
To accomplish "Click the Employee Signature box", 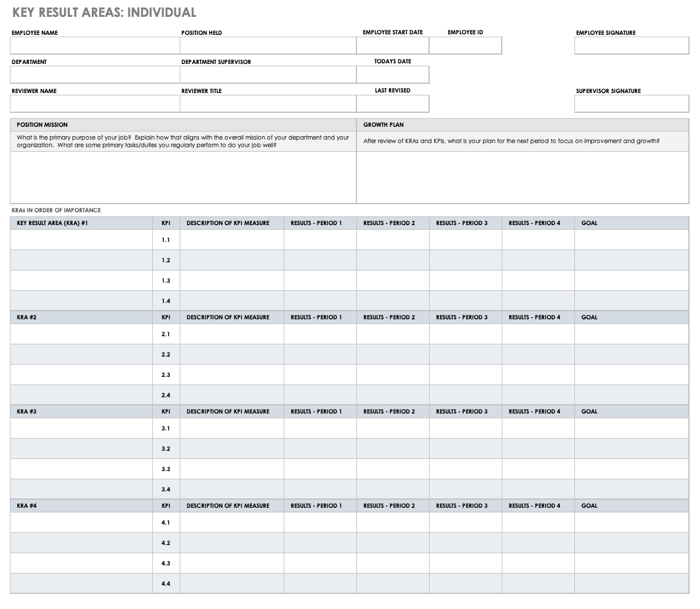I will click(x=631, y=45).
